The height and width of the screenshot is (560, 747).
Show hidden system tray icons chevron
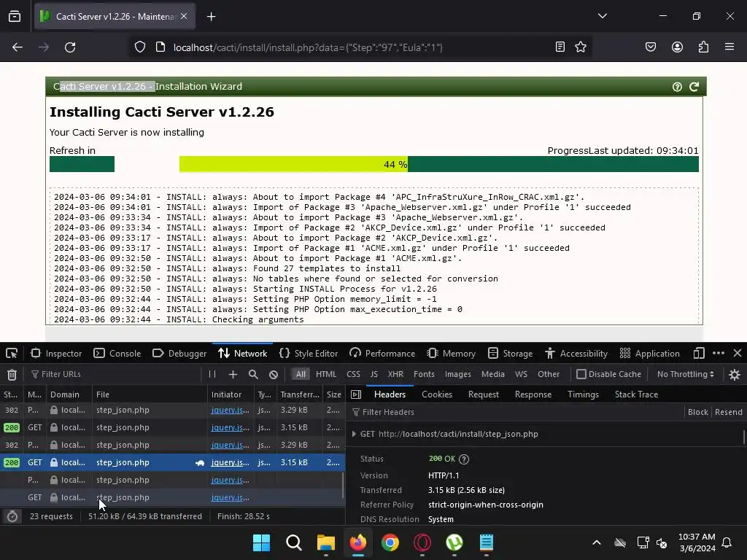(x=597, y=542)
